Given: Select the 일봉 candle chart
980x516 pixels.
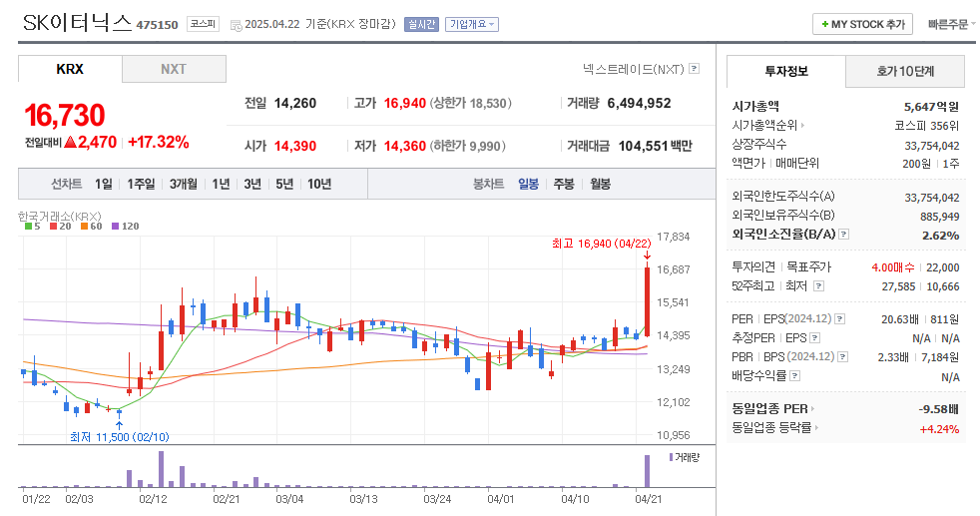Looking at the screenshot, I should tap(528, 184).
